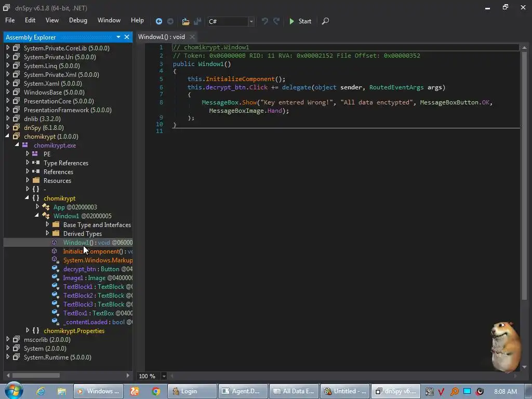Click RoutedEventArgs type in code
The width and height of the screenshot is (532, 399).
coord(396,87)
